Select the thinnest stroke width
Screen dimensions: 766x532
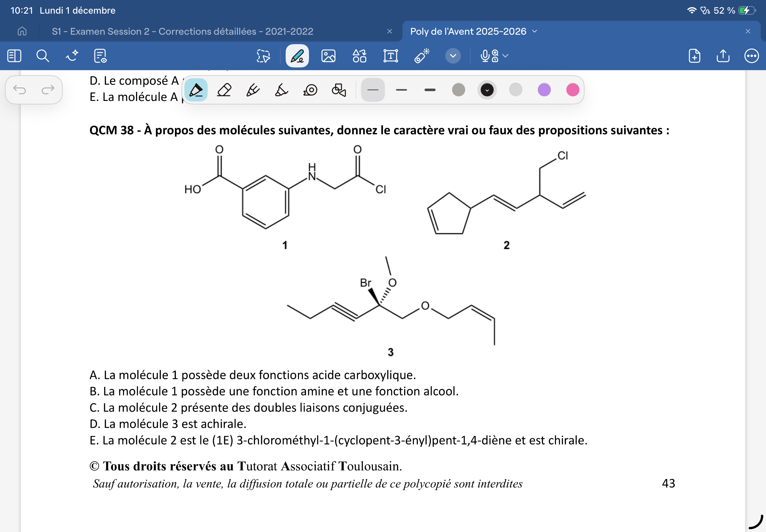(x=373, y=90)
